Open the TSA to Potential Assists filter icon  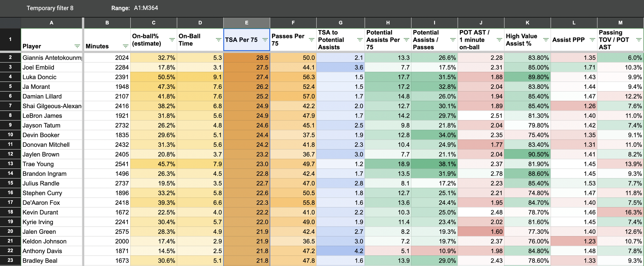pos(360,40)
